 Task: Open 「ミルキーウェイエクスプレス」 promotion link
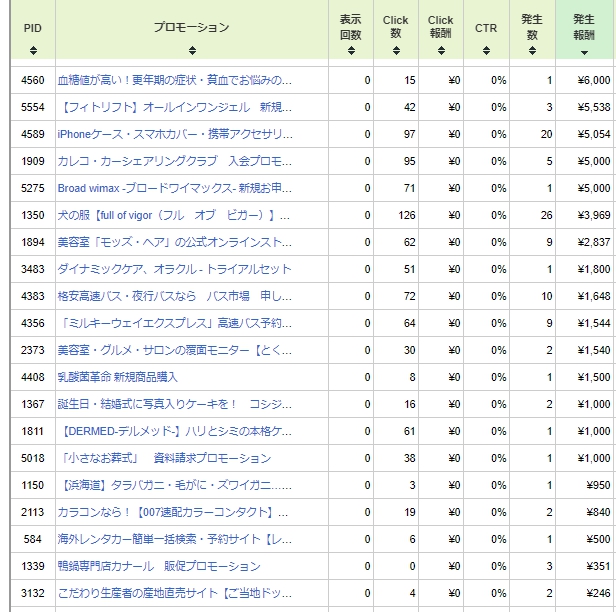coord(176,323)
